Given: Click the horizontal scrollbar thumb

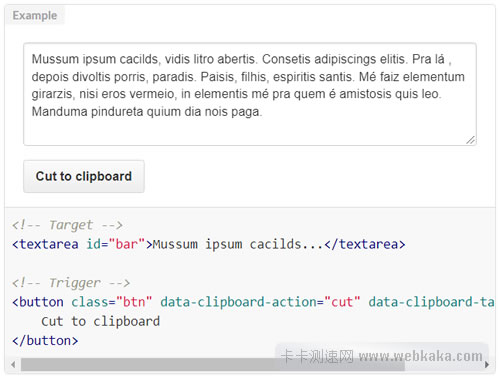Looking at the screenshot, I should pyautogui.click(x=213, y=364).
